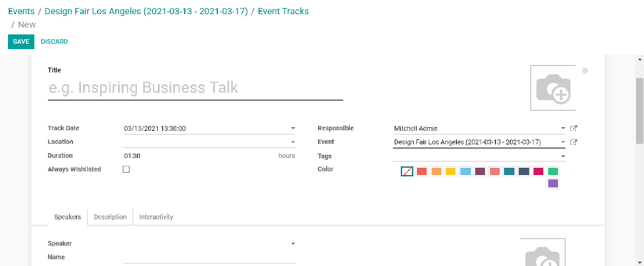Select the no-color crossed swatch

click(406, 171)
